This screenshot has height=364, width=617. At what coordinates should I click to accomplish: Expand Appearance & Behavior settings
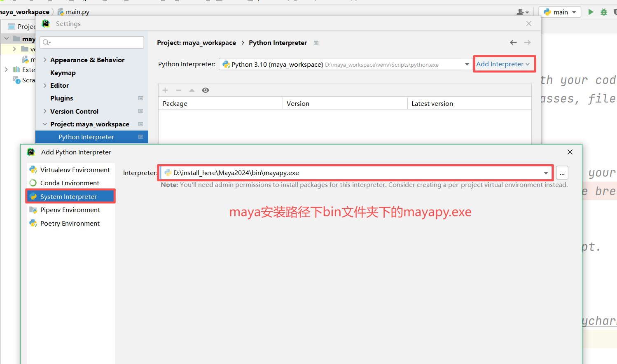pos(45,60)
